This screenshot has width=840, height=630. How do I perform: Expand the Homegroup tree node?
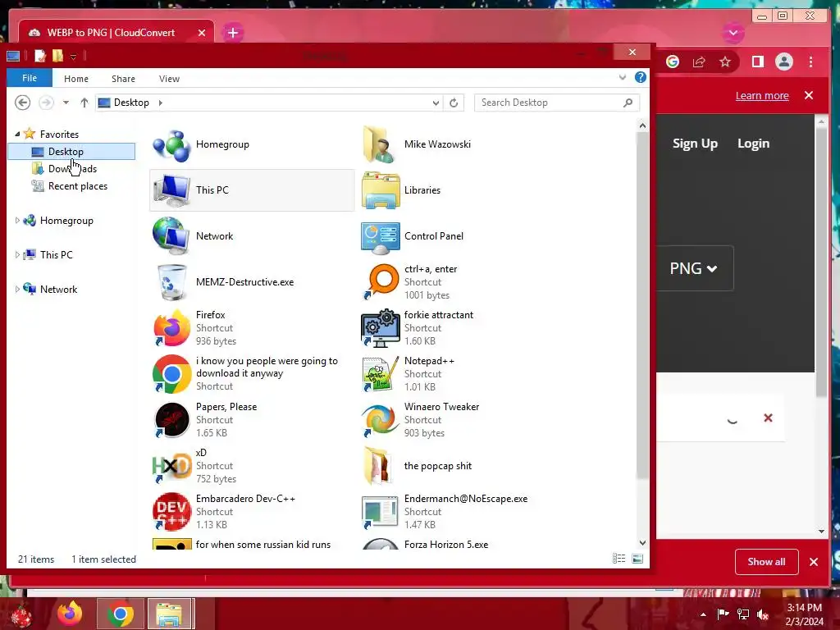17,220
